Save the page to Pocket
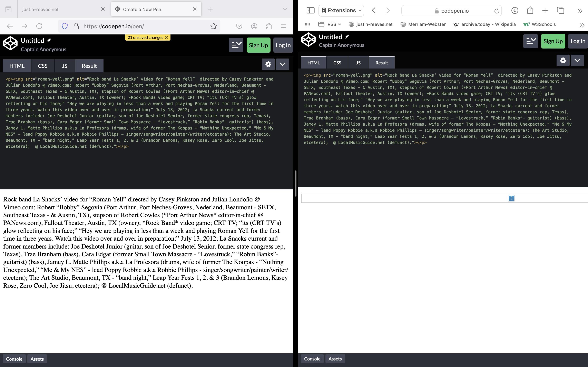The image size is (588, 367). pyautogui.click(x=239, y=26)
